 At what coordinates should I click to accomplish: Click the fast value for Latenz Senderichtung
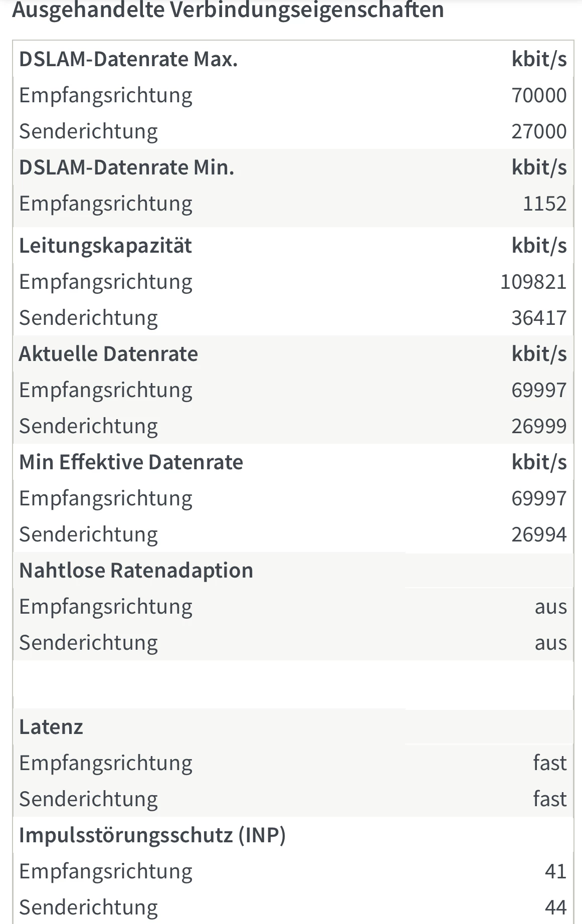point(550,799)
